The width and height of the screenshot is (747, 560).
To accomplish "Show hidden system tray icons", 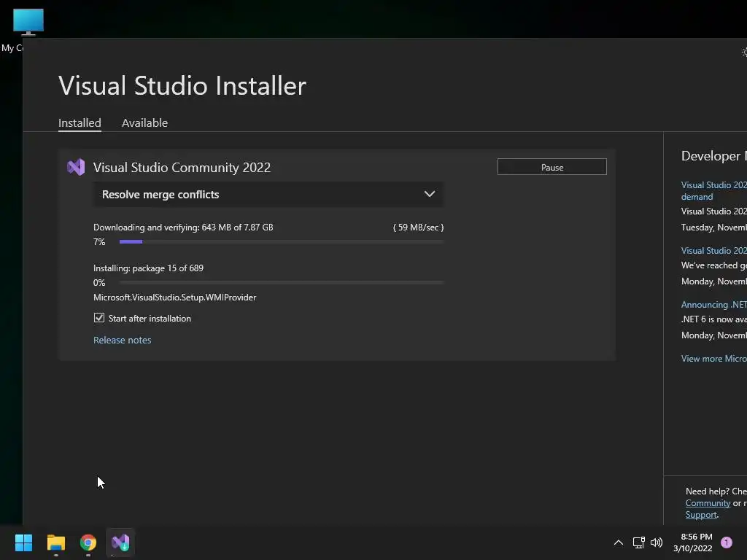I will click(619, 542).
